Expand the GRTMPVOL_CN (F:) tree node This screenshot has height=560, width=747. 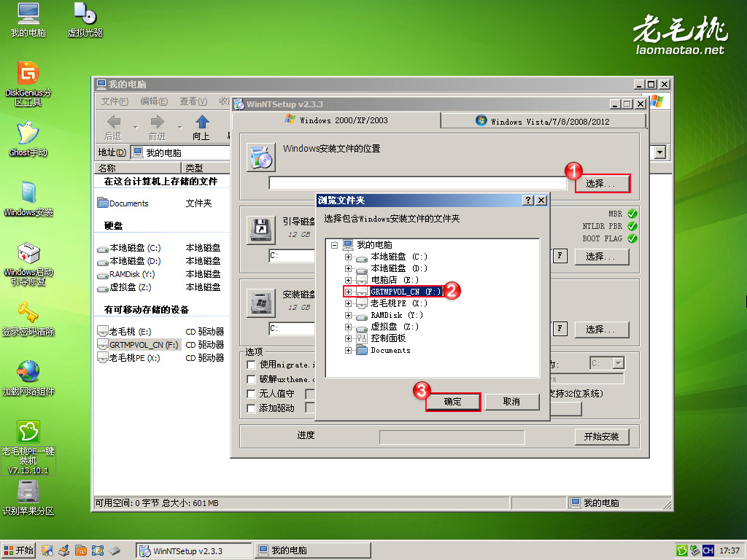coord(348,292)
